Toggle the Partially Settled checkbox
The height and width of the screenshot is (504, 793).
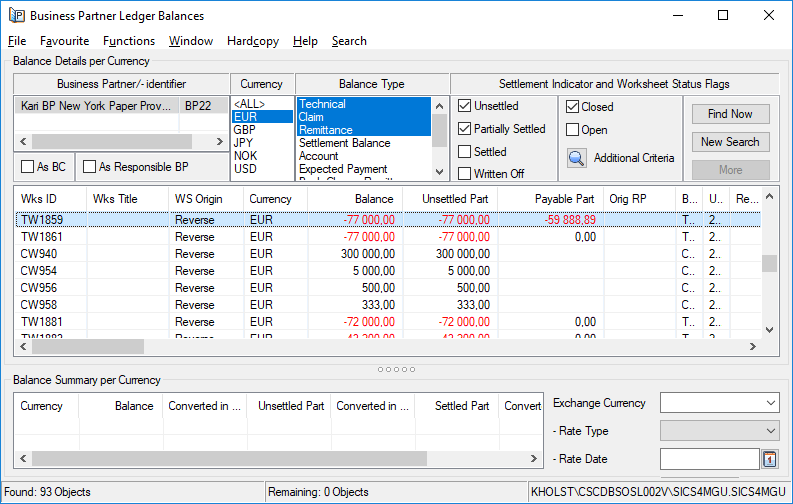(x=465, y=129)
